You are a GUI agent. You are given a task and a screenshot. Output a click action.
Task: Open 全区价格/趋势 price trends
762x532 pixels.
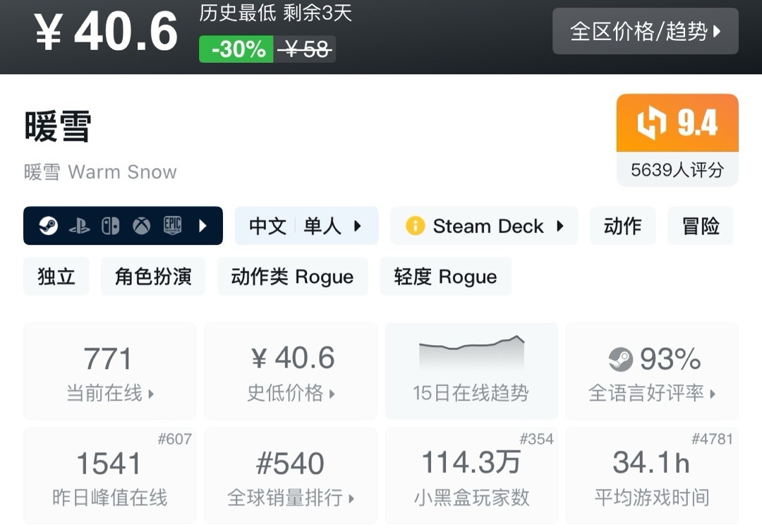[x=645, y=31]
